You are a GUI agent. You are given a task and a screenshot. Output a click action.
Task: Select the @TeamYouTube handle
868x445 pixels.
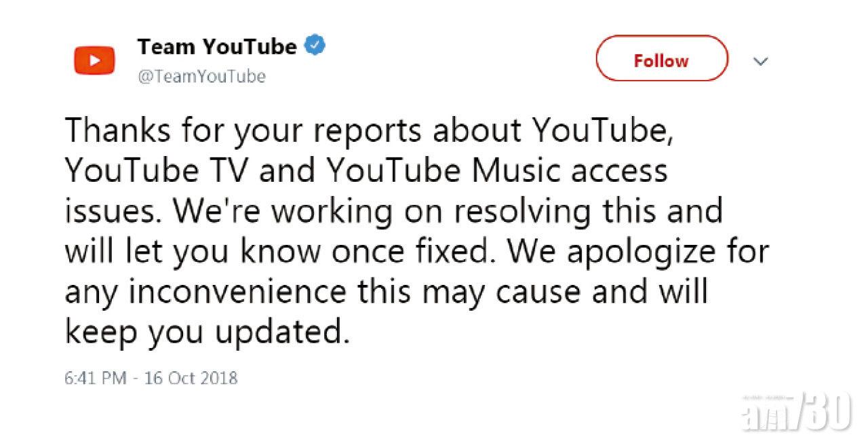point(201,76)
